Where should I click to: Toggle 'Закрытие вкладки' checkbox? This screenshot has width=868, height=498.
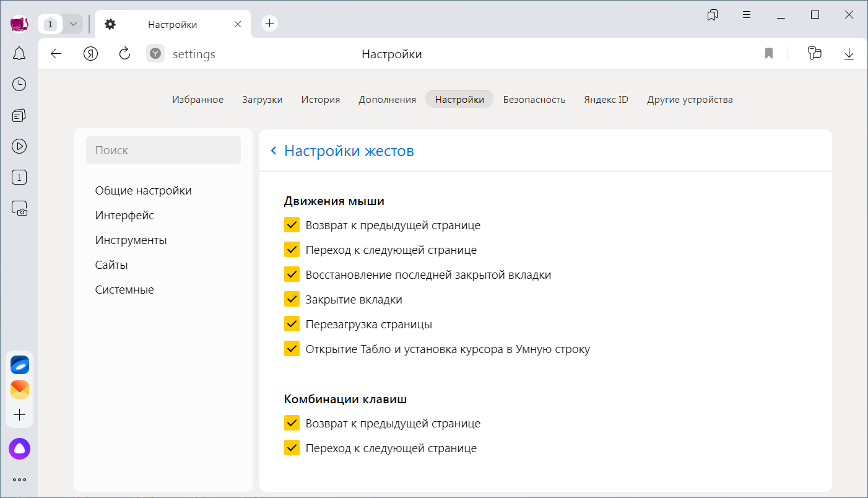tap(292, 299)
